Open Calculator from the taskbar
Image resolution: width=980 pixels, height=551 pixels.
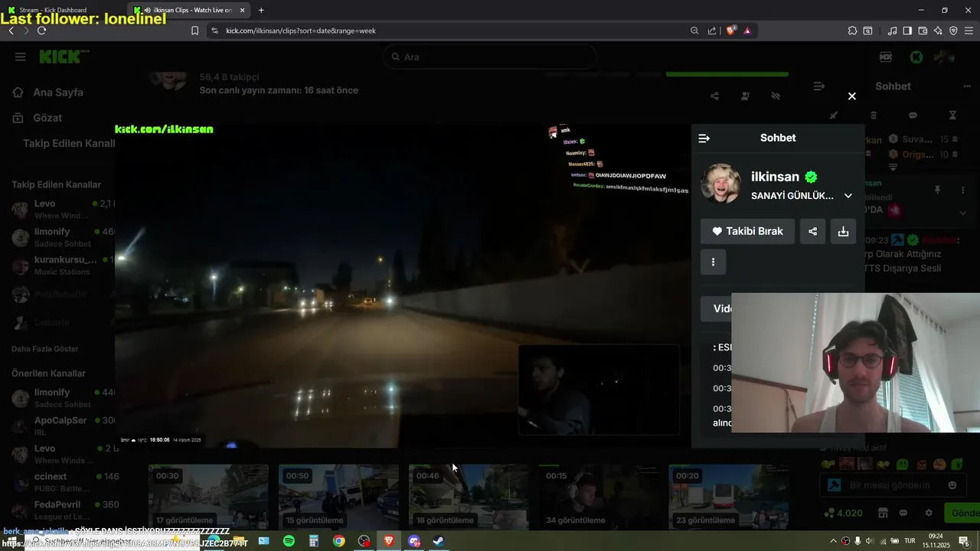click(313, 541)
